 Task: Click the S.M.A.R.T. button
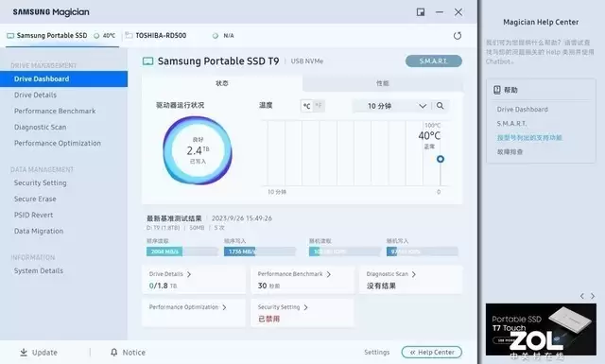coord(434,61)
